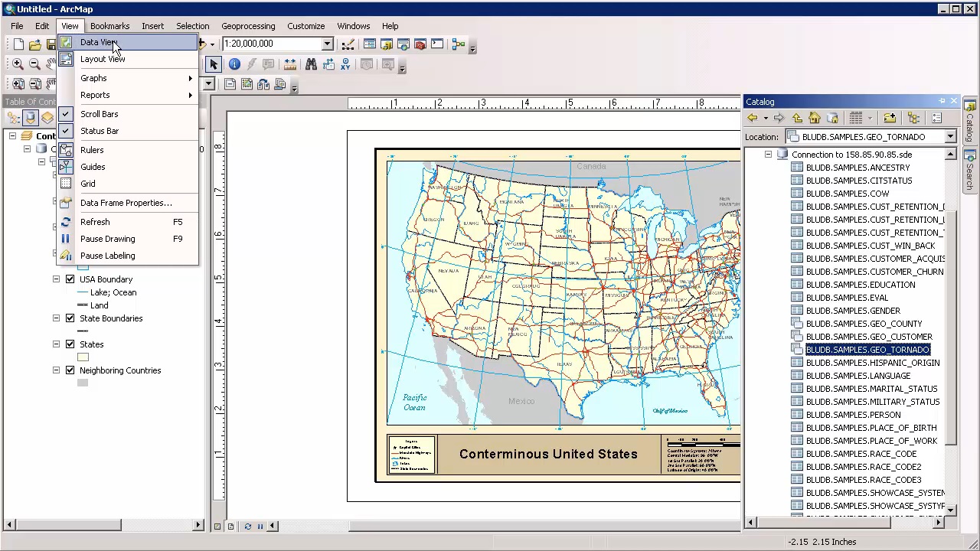Collapse the States layer
This screenshot has height=551, width=980.
tap(56, 344)
